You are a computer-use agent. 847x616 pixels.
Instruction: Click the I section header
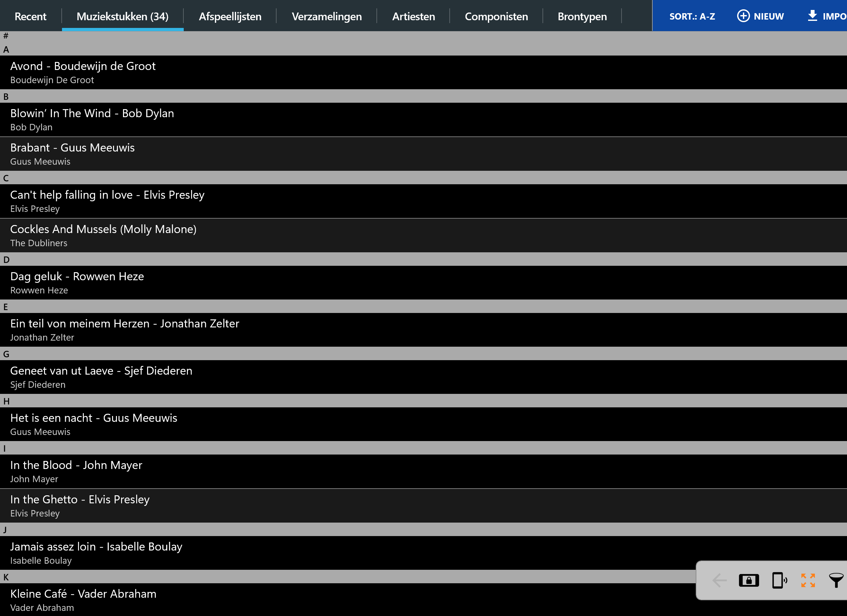423,447
